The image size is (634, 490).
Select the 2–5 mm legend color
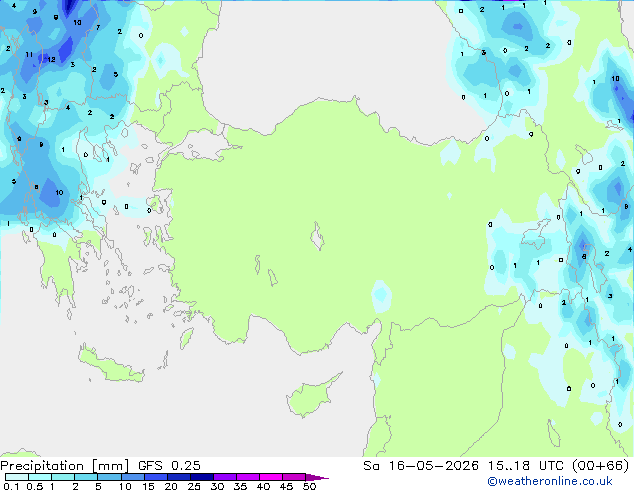pyautogui.click(x=86, y=477)
